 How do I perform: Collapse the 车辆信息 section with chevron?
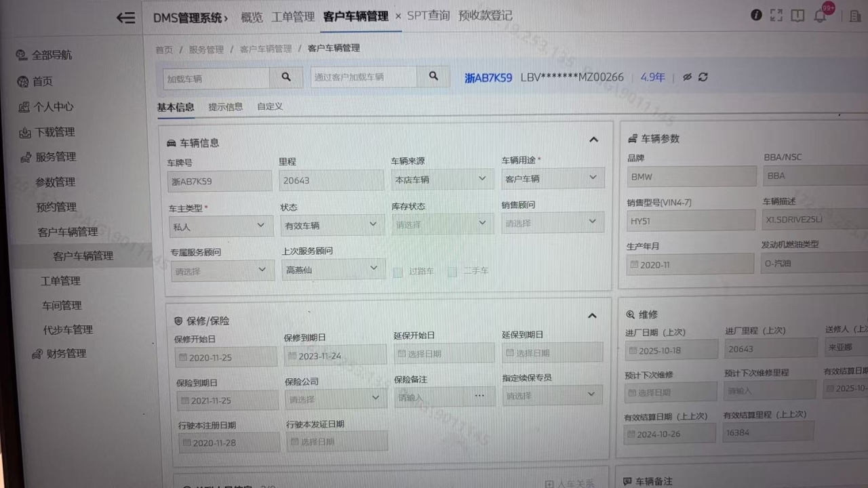[x=593, y=140]
